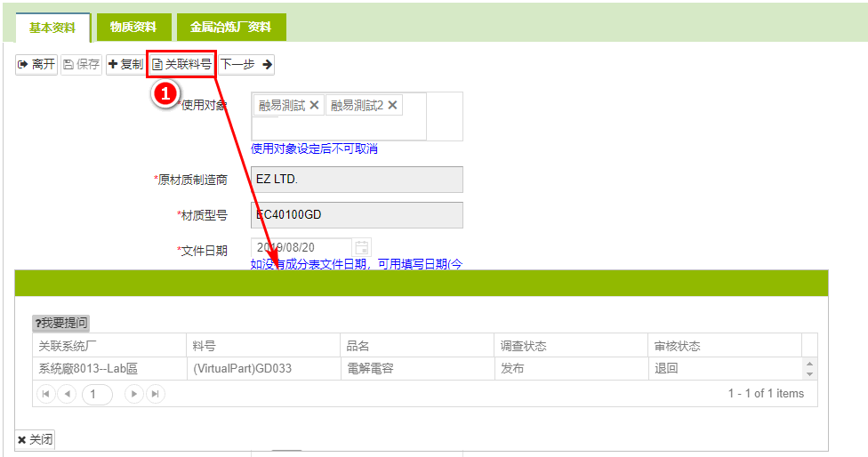Open the 金属冶炼厂资料 tab

[x=231, y=27]
